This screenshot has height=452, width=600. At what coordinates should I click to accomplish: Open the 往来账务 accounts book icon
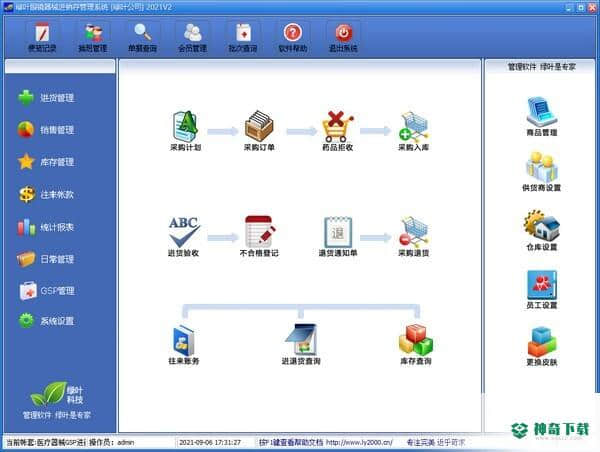[184, 344]
